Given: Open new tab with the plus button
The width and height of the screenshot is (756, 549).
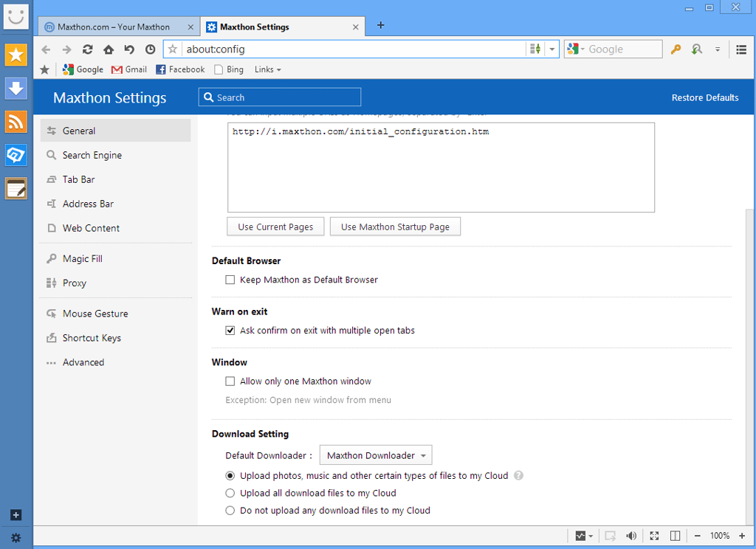Looking at the screenshot, I should pos(380,25).
